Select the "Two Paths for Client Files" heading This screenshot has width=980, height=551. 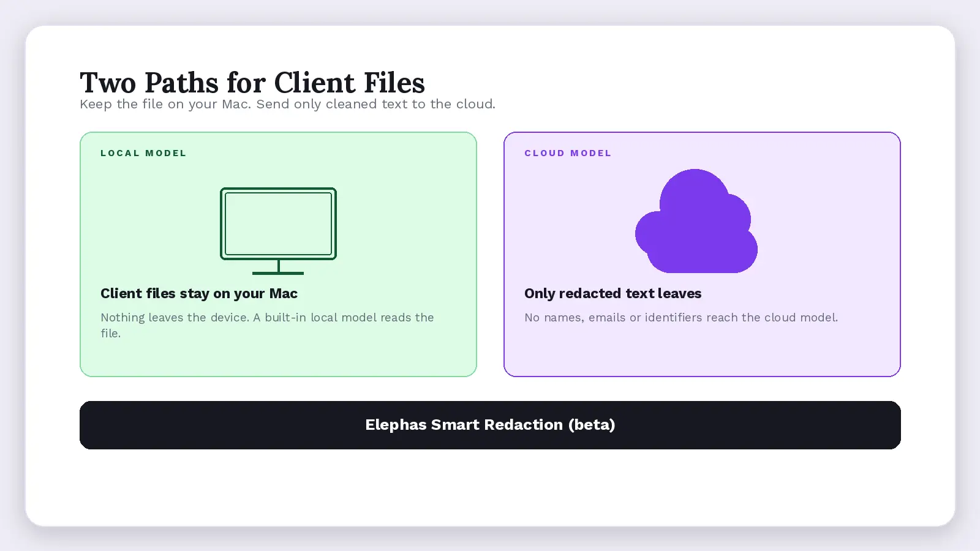252,83
